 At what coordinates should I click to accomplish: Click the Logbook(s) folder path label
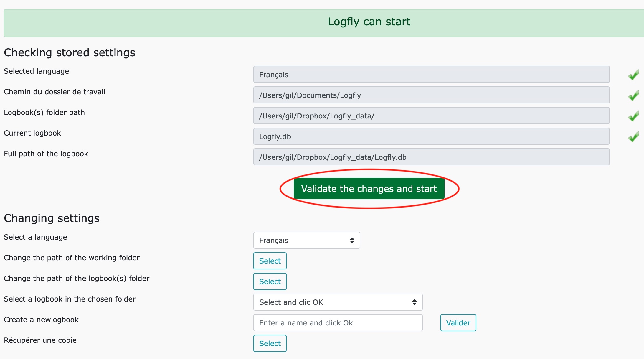[x=44, y=112]
